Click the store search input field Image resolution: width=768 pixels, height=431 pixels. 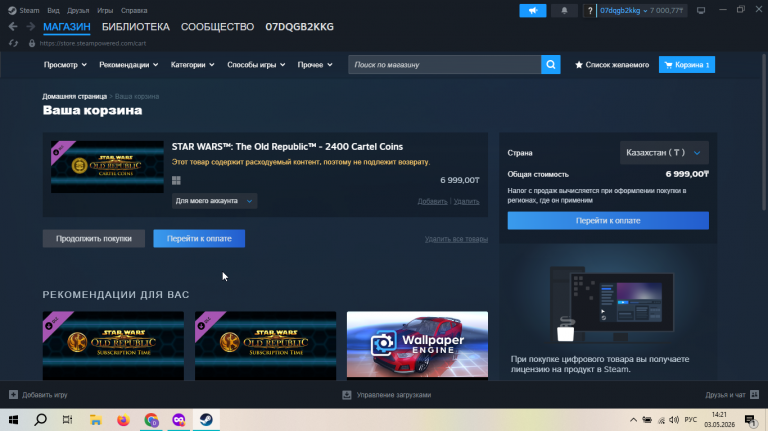(x=445, y=65)
